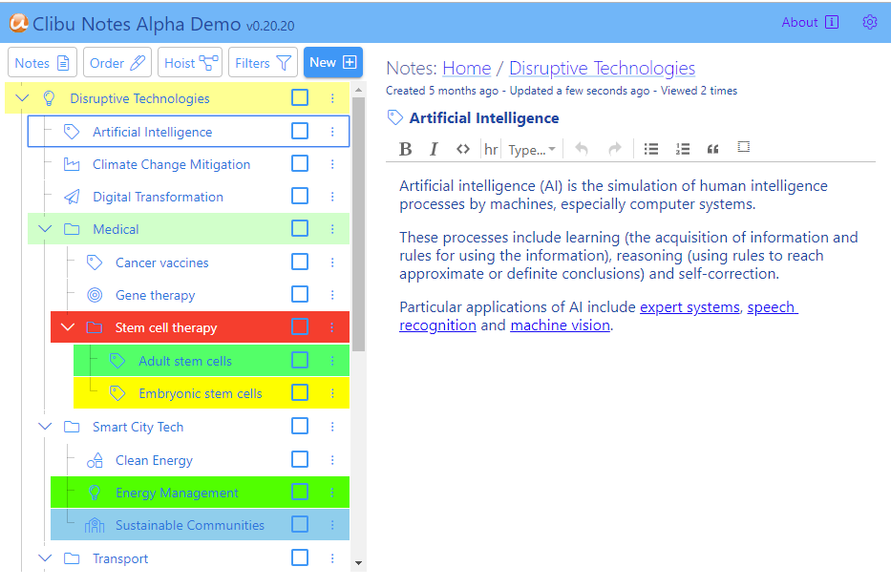Click the lightbulb icon of Disruptive Technologies
This screenshot has width=891, height=588.
click(x=49, y=98)
